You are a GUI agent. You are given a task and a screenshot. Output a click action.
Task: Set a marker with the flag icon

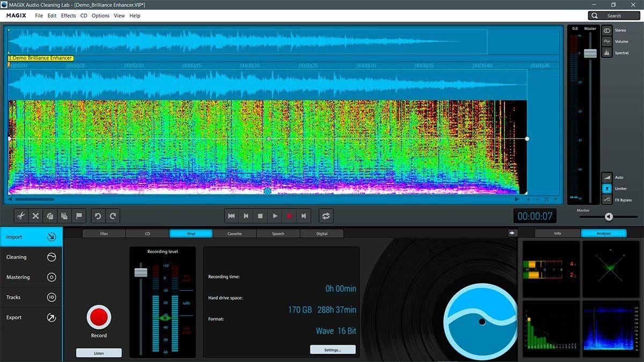coord(79,216)
